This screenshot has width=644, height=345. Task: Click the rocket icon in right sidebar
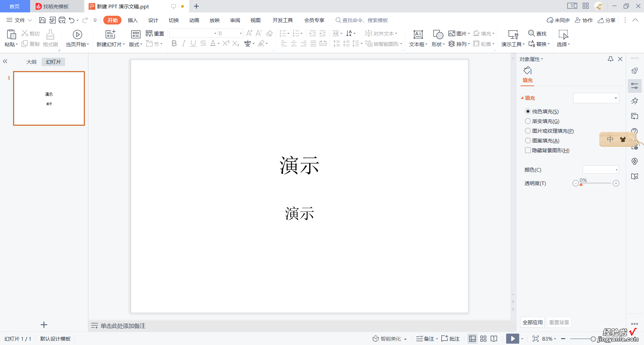[635, 71]
